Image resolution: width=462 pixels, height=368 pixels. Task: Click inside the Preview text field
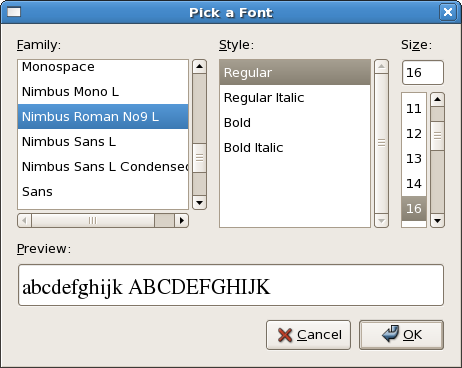coord(231,285)
